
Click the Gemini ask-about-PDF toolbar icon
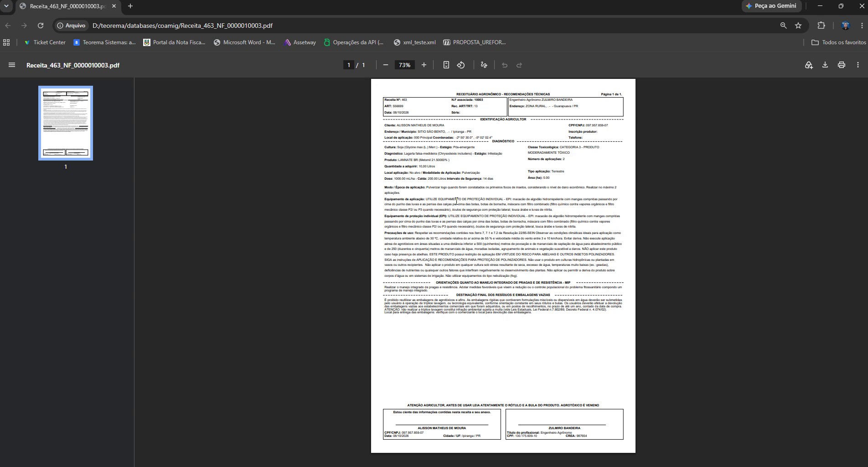point(809,65)
